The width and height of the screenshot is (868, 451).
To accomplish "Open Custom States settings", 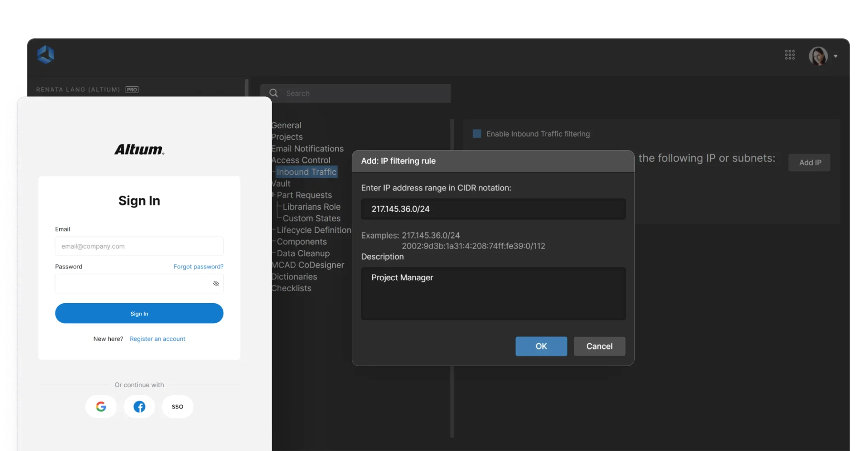I will tap(311, 218).
